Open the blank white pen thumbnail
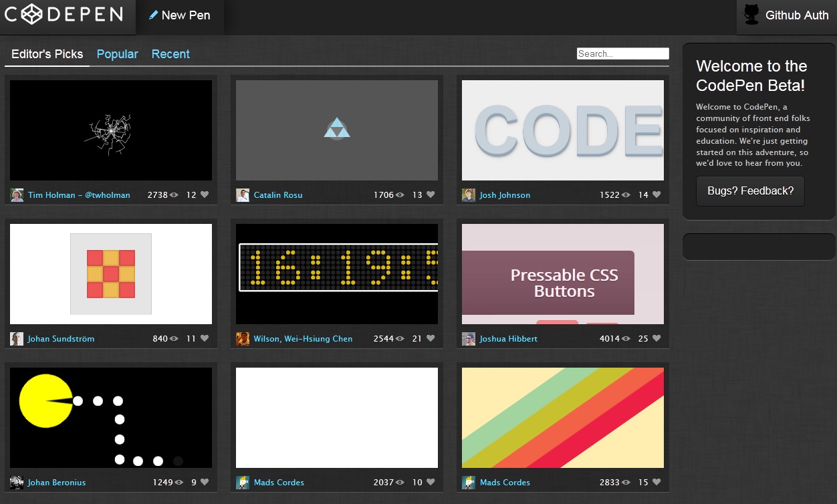The width and height of the screenshot is (837, 504). (x=337, y=418)
